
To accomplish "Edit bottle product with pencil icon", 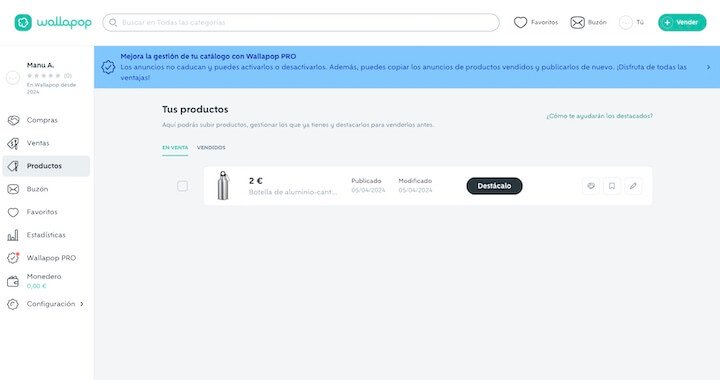I will (x=633, y=186).
